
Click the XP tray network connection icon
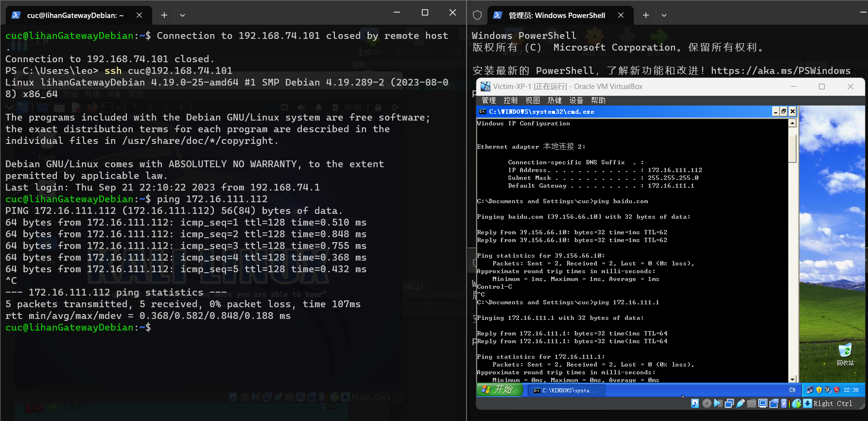(810, 390)
